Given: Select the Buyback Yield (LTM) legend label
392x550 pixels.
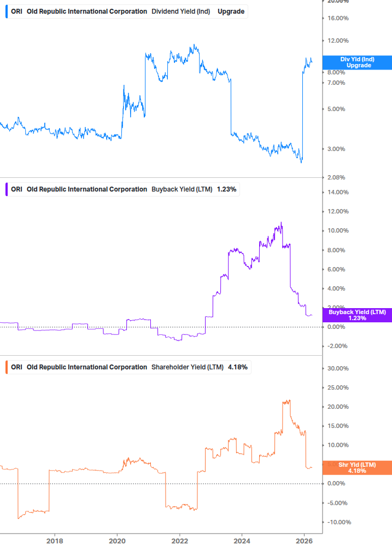Looking at the screenshot, I should coord(182,189).
